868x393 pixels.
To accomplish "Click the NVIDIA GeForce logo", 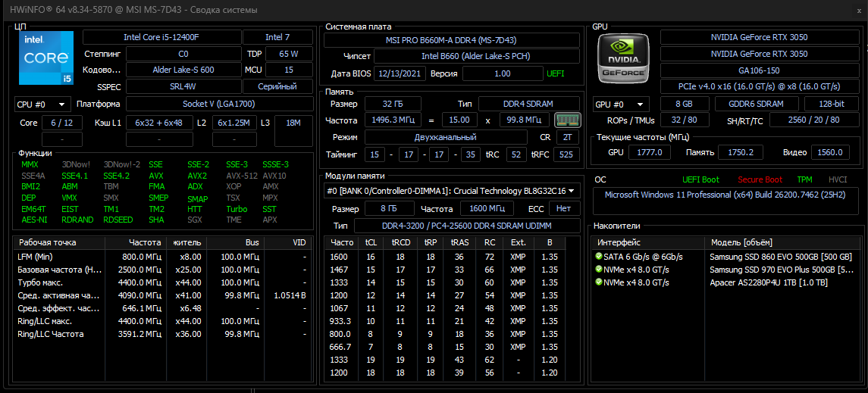I will 625,58.
